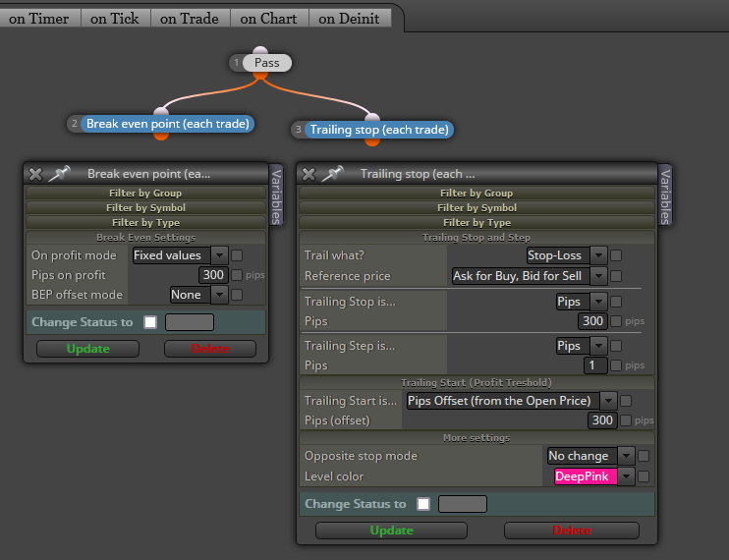Screen dimensions: 729x560
Task: Collapse the More settings section
Action: tap(477, 438)
